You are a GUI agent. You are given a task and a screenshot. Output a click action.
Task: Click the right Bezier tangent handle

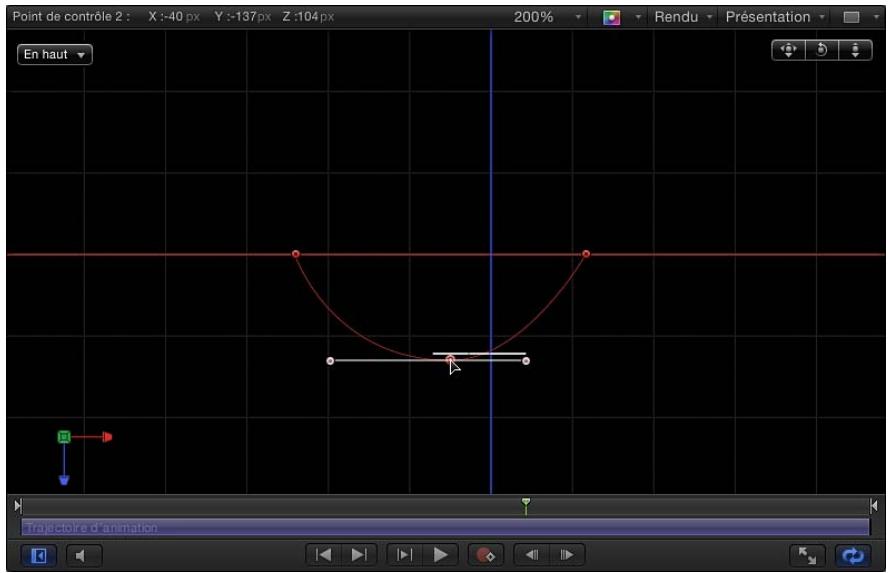tap(526, 361)
